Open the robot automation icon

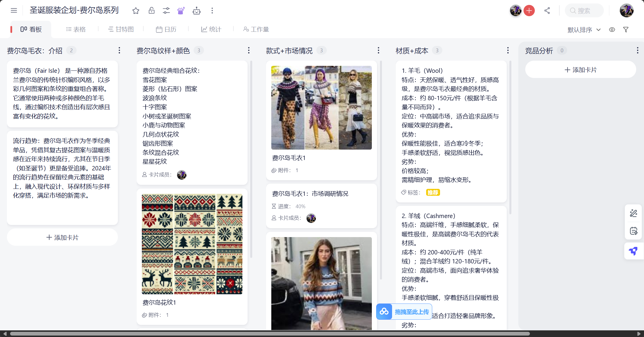click(197, 10)
